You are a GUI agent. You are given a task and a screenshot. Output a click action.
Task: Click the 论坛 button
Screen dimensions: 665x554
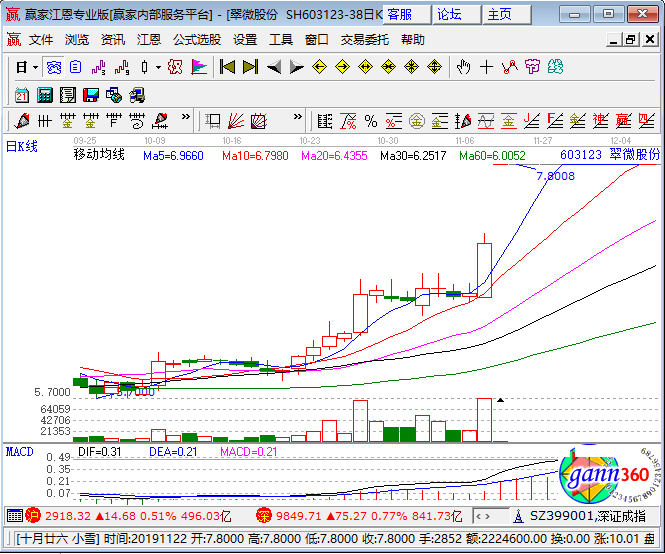(456, 14)
